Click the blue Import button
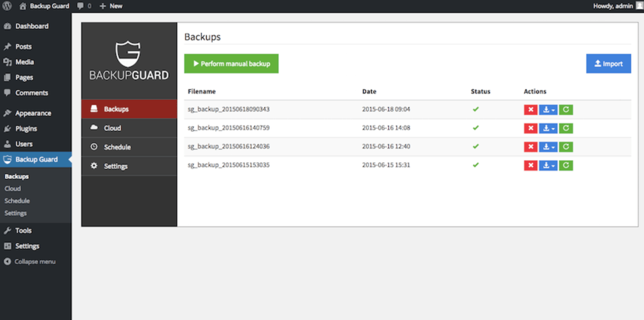 click(608, 63)
